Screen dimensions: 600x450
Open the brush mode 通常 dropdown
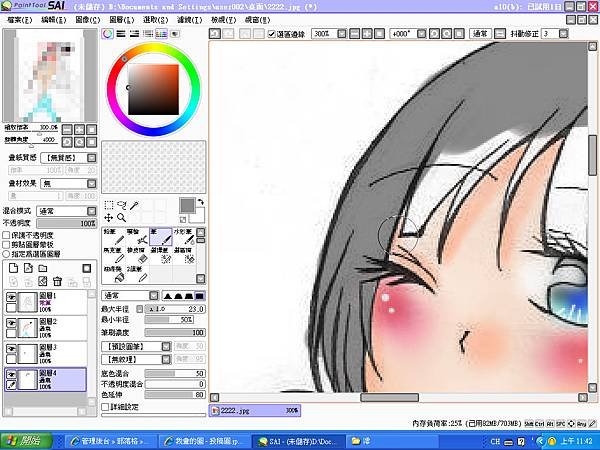(154, 295)
